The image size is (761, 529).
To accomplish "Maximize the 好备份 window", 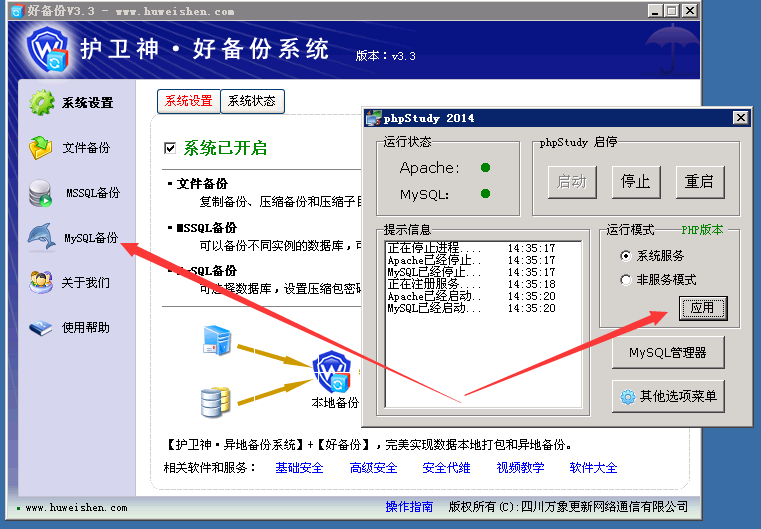I will [672, 11].
